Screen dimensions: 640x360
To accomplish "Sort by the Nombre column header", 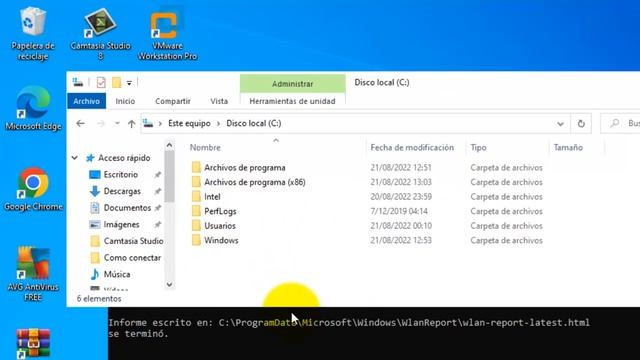I will (x=205, y=147).
